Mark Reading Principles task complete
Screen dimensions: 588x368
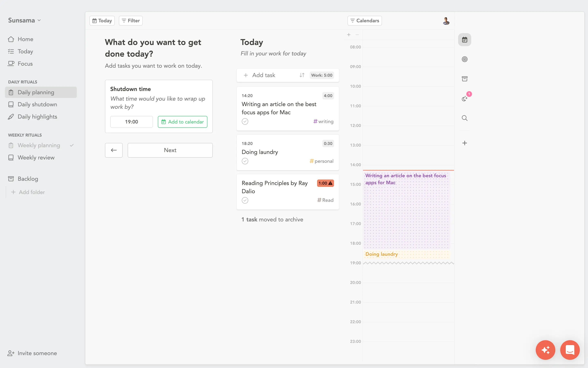pos(245,200)
